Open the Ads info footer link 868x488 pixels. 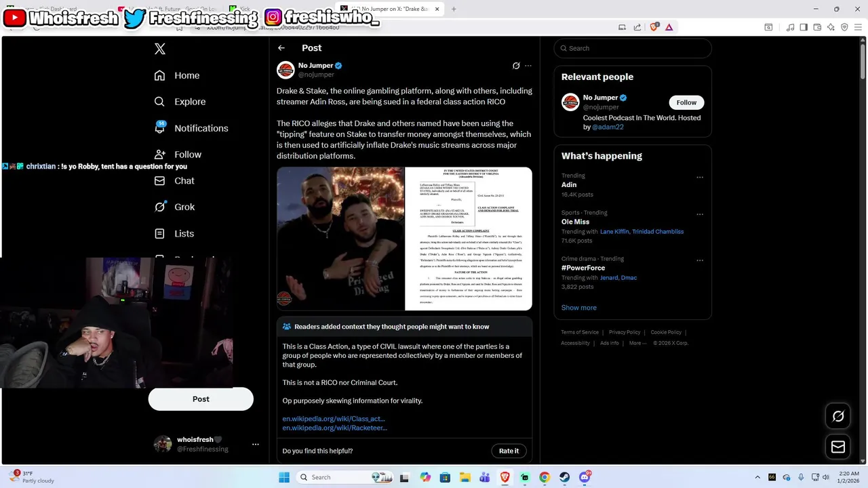(610, 343)
